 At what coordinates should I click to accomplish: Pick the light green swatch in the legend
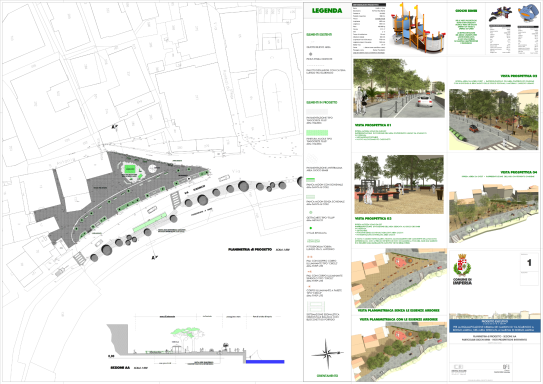pos(317,133)
